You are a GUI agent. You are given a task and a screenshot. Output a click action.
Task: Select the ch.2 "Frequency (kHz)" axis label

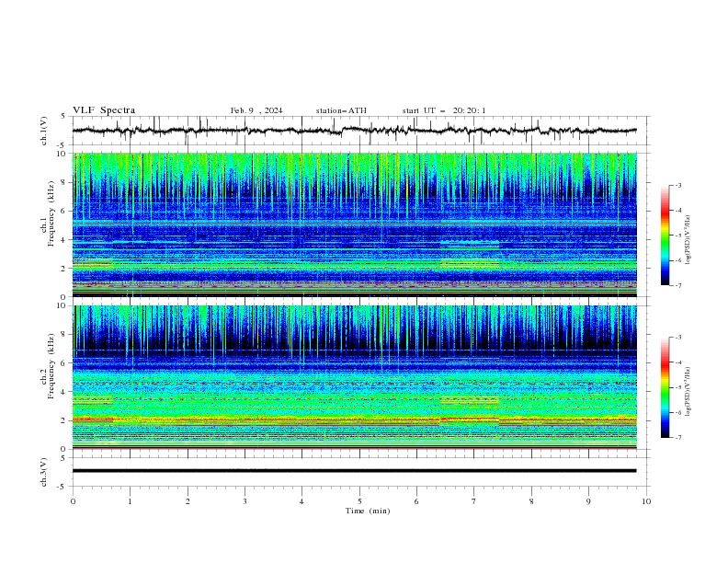coord(51,366)
